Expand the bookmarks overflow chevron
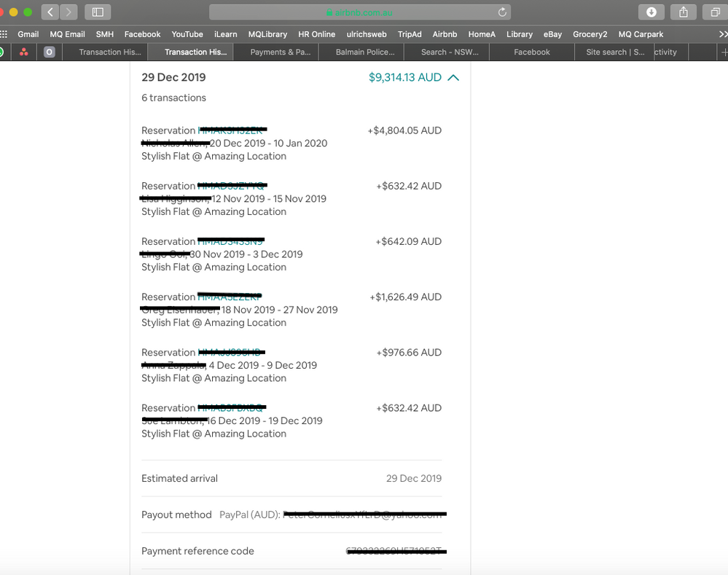The height and width of the screenshot is (575, 728). tap(722, 34)
